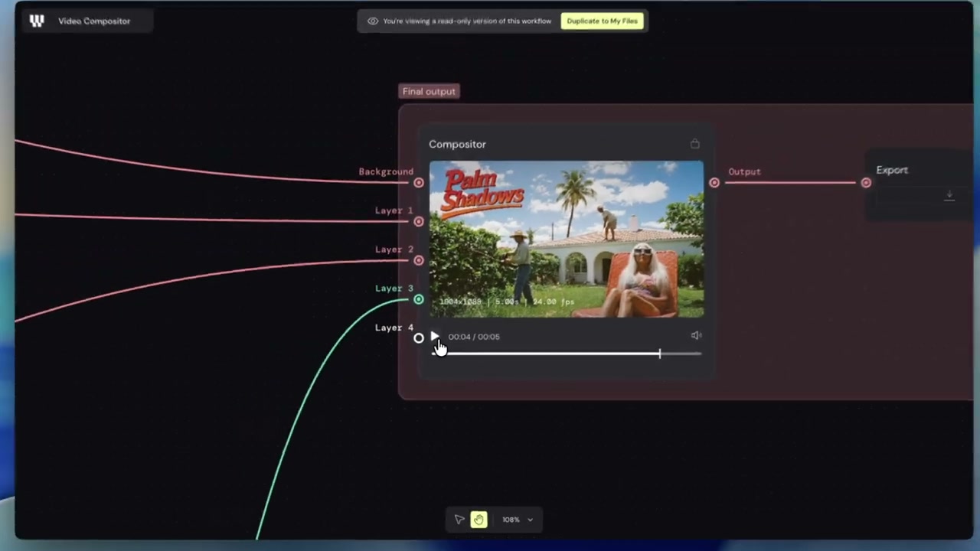Screen dimensions: 980x551
Task: Click the Layer 2 port label
Action: [394, 249]
